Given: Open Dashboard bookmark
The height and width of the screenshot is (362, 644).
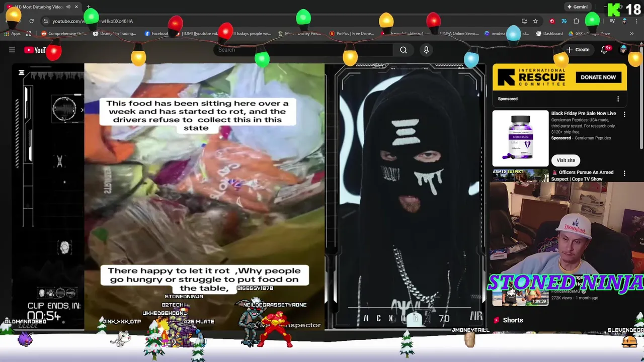Looking at the screenshot, I should pyautogui.click(x=549, y=34).
